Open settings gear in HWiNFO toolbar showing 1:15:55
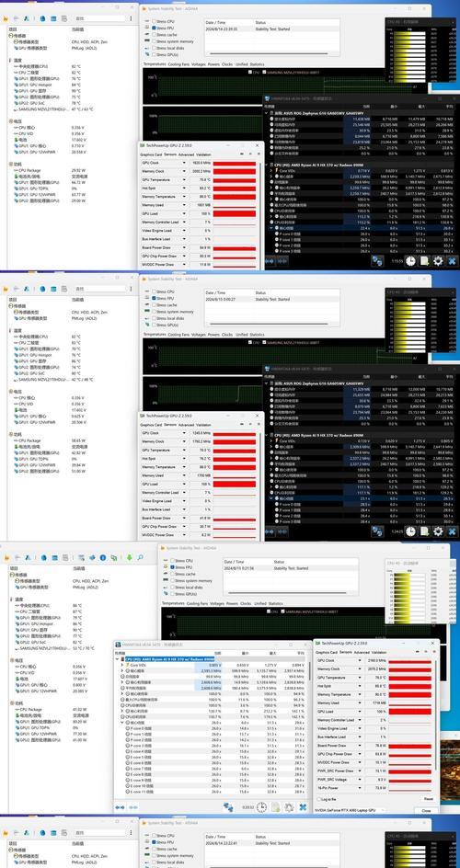This screenshot has width=460, height=868. point(438,261)
